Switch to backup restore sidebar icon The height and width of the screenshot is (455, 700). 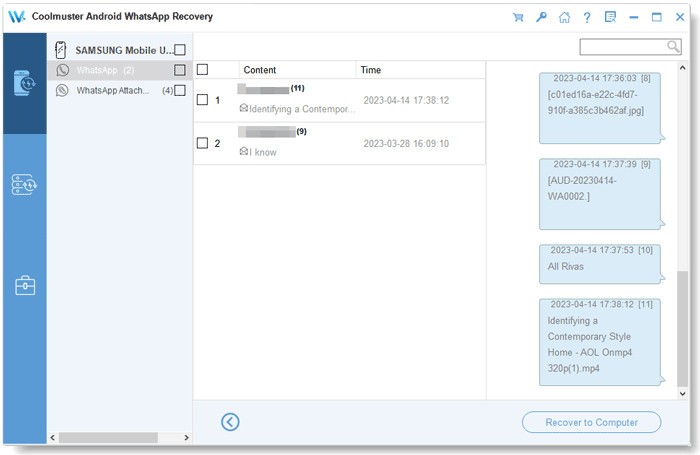(x=25, y=184)
